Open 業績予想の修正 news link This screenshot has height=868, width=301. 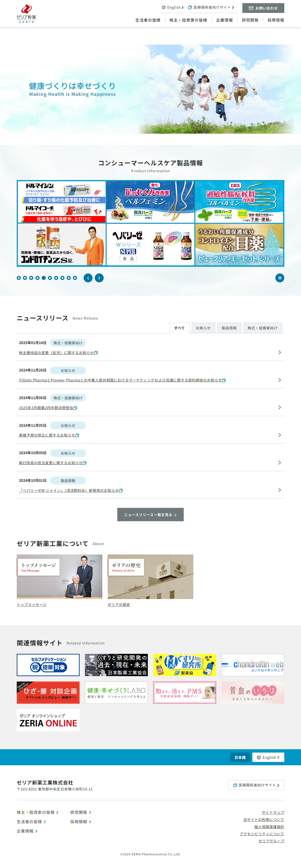(49, 435)
